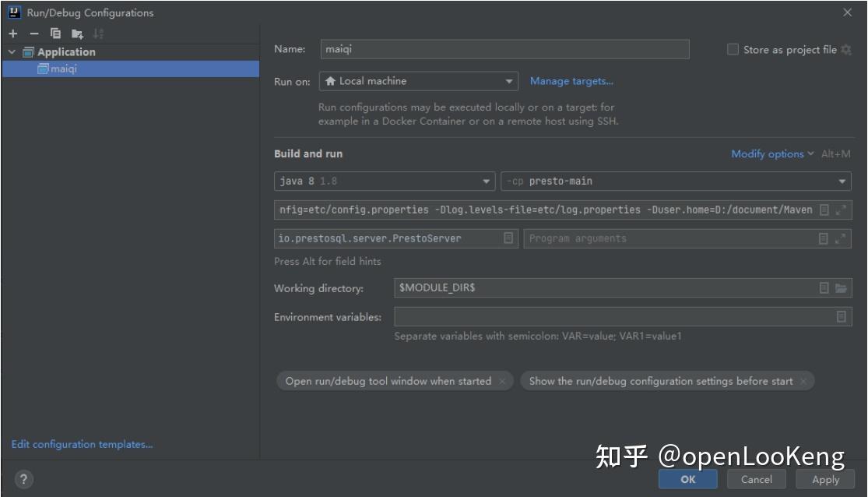Collapse the Application tree node
The image size is (868, 497).
(x=11, y=51)
